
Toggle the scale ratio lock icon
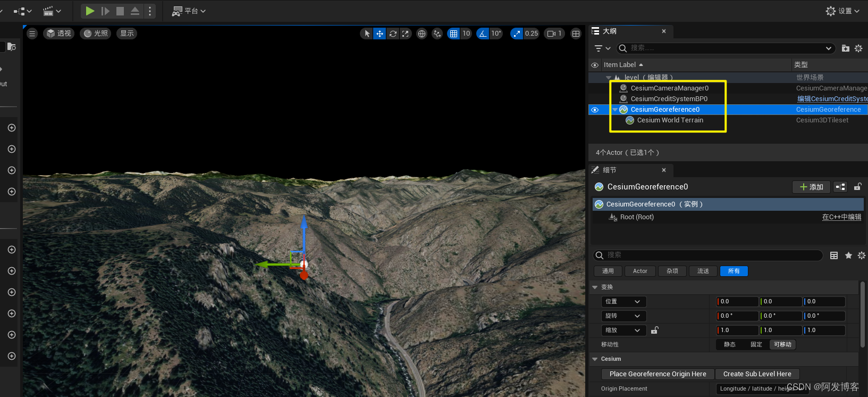click(x=655, y=330)
